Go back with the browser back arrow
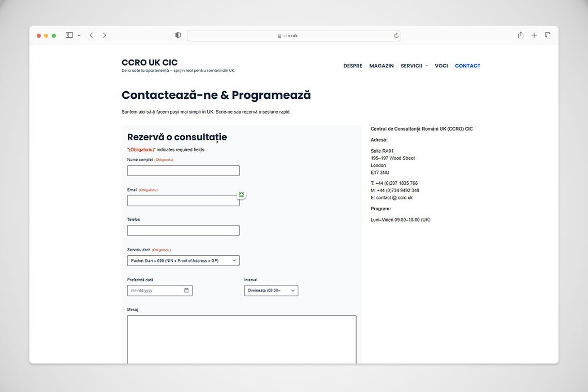 91,35
